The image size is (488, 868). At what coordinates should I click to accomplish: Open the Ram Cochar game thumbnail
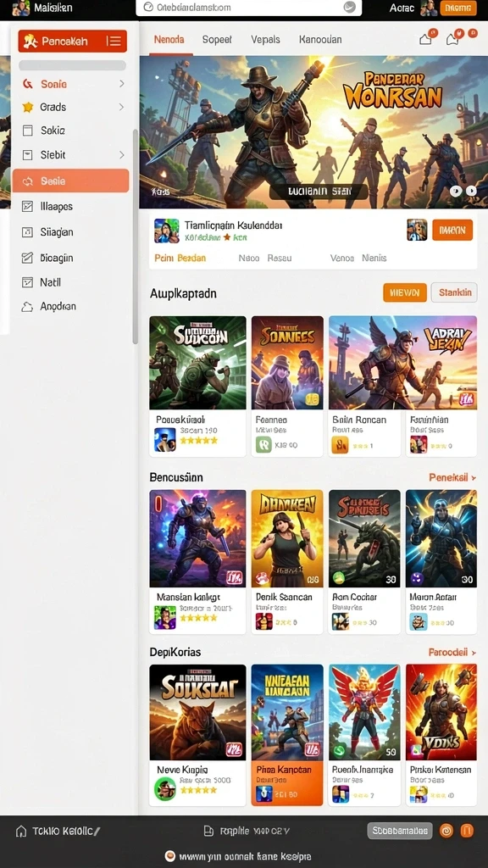pos(364,538)
